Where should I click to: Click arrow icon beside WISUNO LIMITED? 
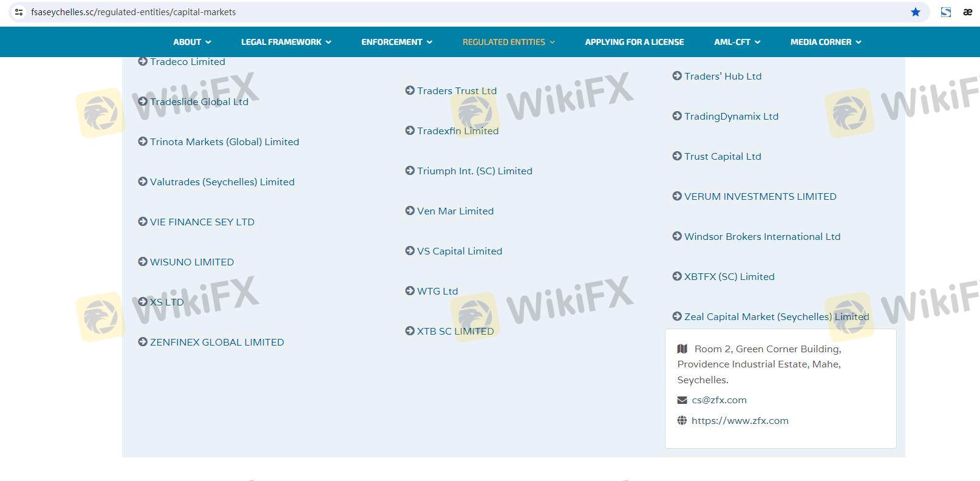143,262
